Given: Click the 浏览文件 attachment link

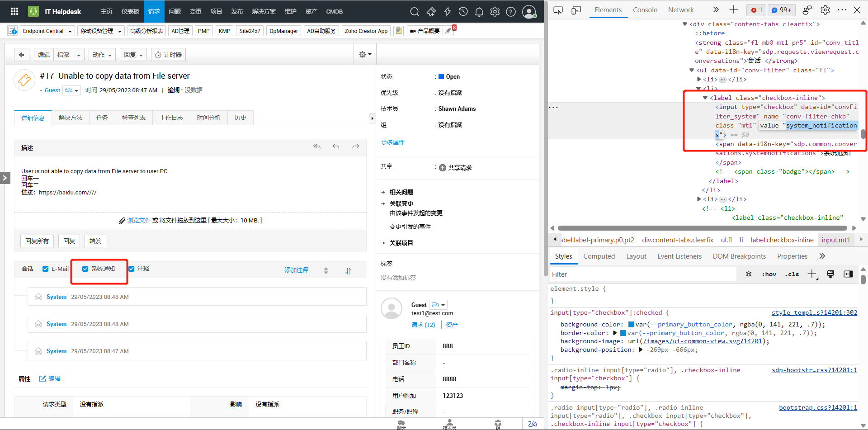Looking at the screenshot, I should tap(139, 220).
